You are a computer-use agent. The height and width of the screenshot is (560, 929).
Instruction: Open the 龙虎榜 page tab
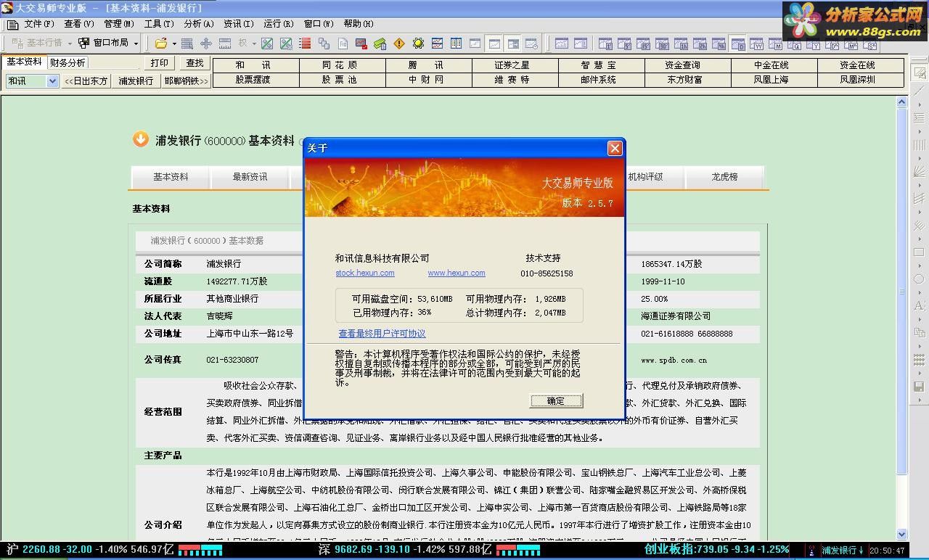(724, 177)
